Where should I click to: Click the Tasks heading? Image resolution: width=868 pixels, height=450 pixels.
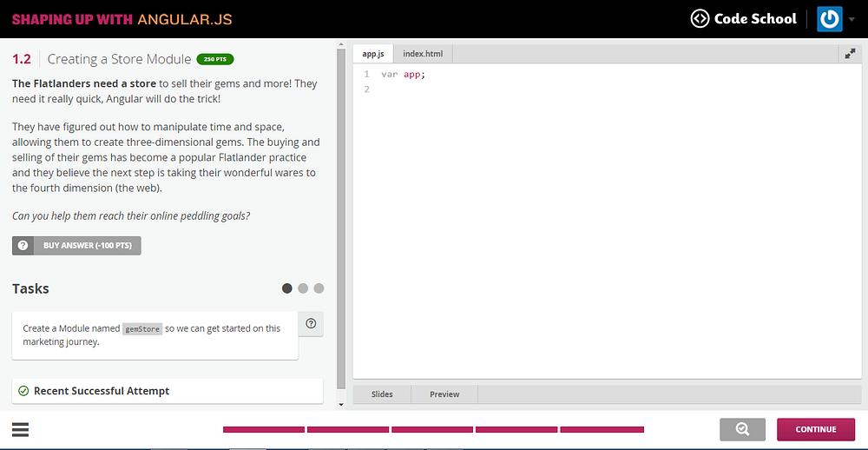(x=30, y=288)
